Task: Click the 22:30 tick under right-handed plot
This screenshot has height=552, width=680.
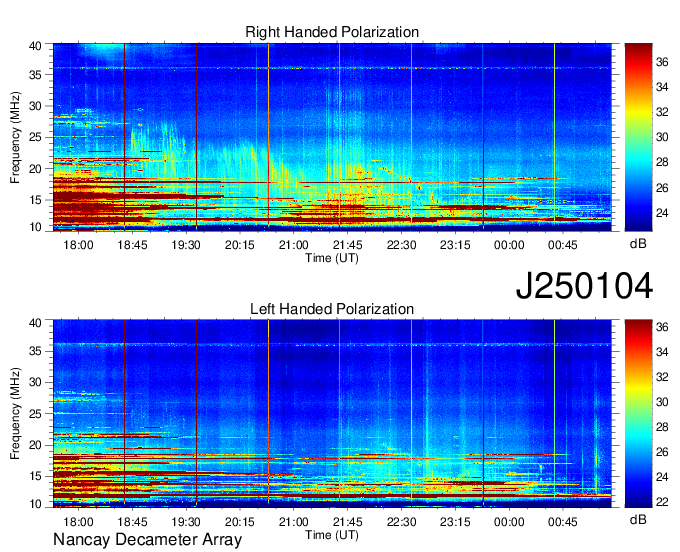Action: point(402,245)
